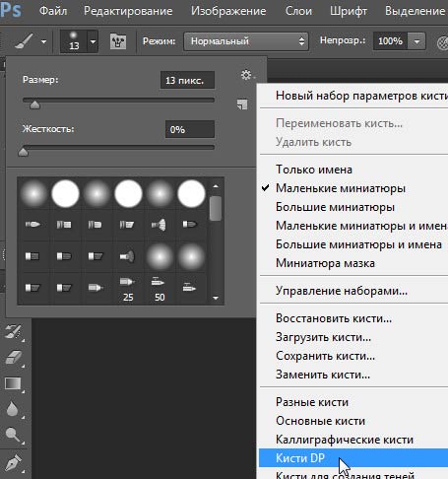Select the History Brush tool
This screenshot has width=448, height=479.
point(13,332)
